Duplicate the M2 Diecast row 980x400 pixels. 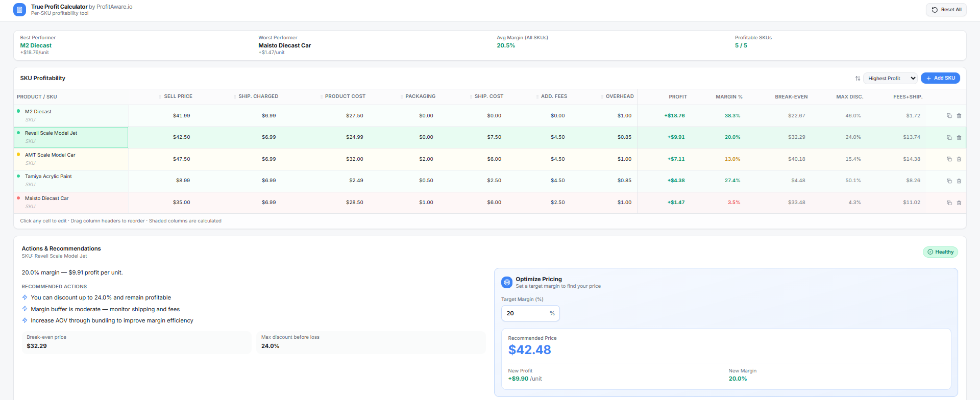(x=949, y=116)
